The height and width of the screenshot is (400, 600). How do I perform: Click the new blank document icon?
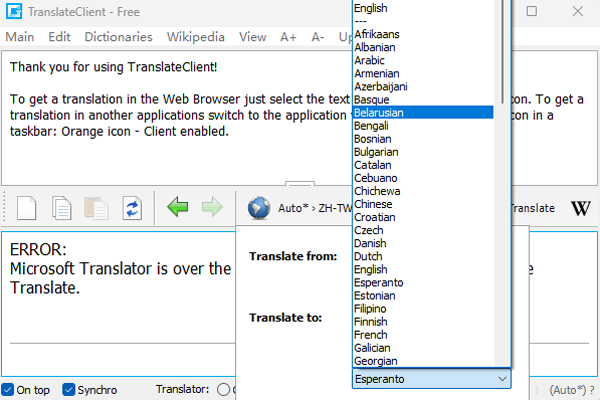click(26, 208)
